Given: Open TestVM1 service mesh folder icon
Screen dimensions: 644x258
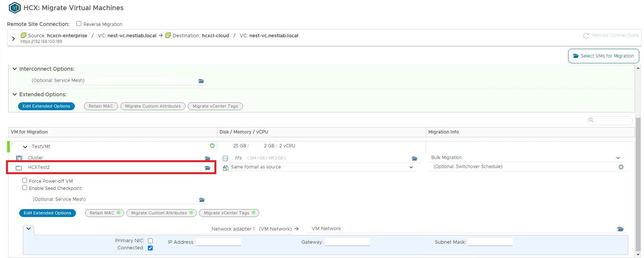Looking at the screenshot, I should tap(202, 200).
